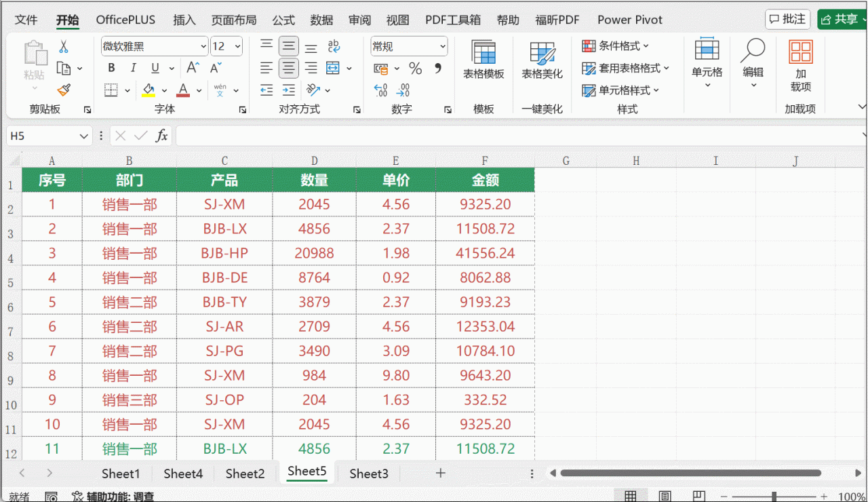Click the zoom slider handle
Image resolution: width=868 pixels, height=502 pixels.
pos(774,497)
